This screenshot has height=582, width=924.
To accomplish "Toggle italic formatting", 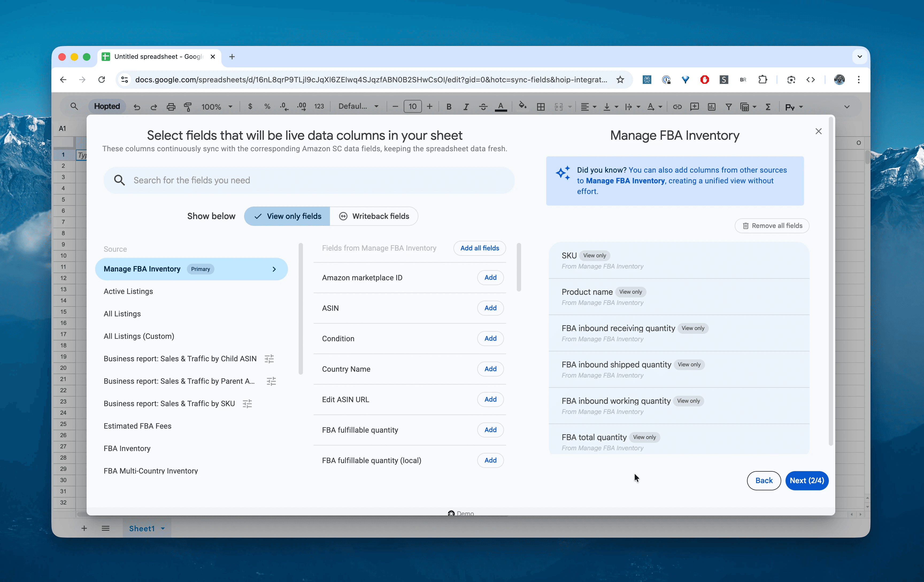I will [x=466, y=107].
